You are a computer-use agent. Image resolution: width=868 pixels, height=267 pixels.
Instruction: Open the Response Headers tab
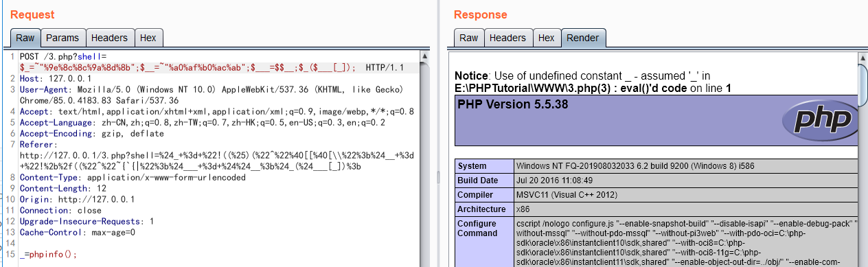click(x=508, y=38)
